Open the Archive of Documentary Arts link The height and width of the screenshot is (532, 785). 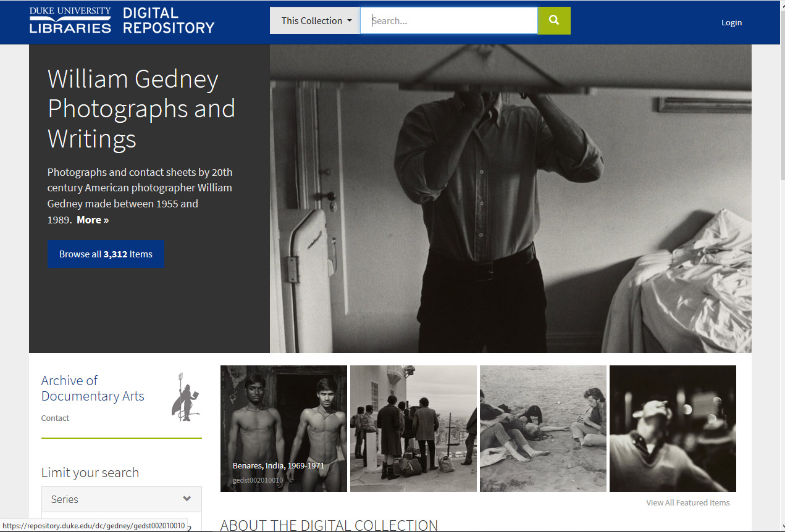[x=93, y=388]
